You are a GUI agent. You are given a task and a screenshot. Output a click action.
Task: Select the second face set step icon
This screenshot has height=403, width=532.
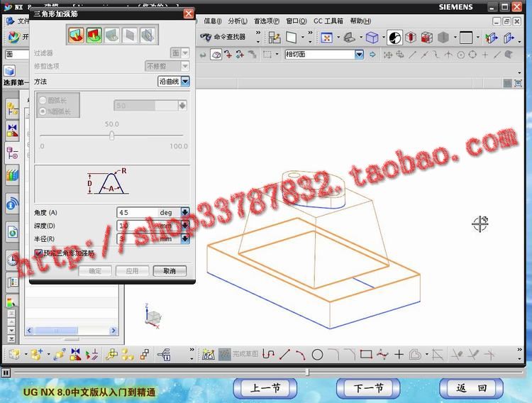tap(94, 35)
